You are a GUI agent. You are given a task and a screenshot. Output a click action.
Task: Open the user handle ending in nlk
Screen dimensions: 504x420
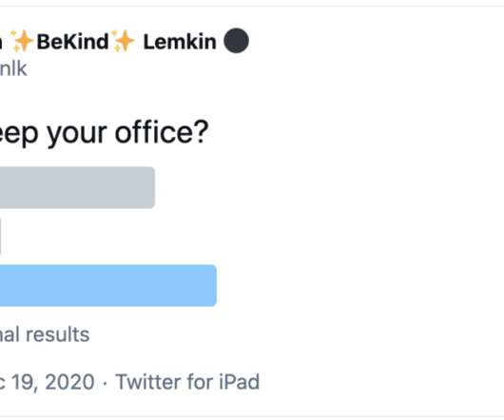(13, 68)
